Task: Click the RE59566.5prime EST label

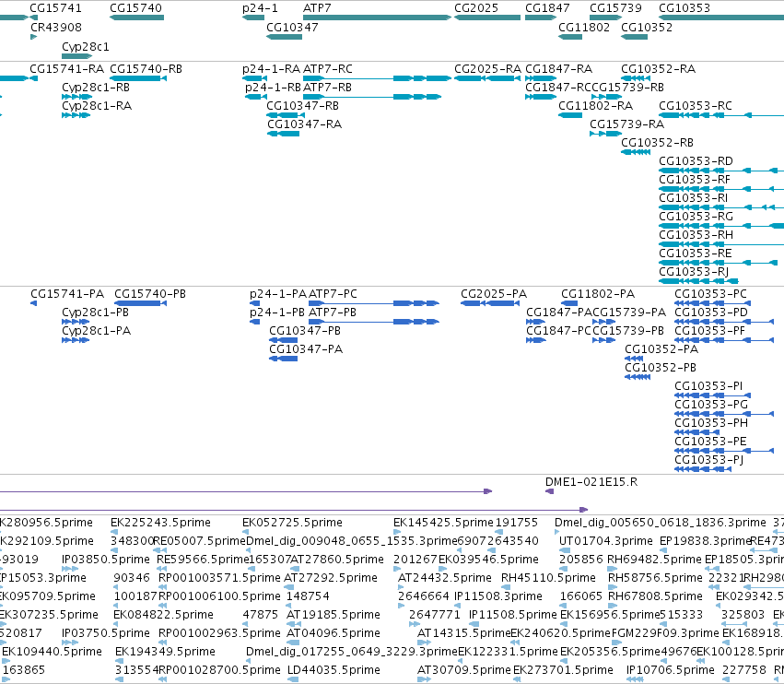Action: point(203,559)
